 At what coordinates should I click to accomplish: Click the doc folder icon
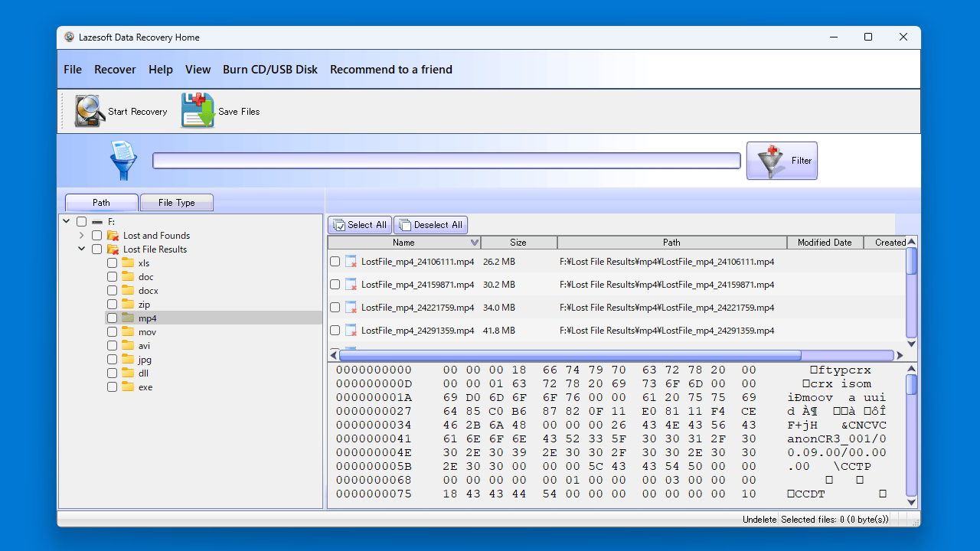[x=128, y=277]
